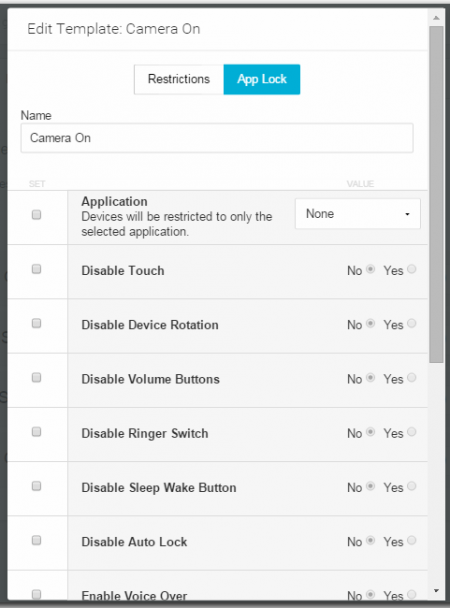Screen dimensions: 450x608
Task: Check the Disable Sleep Wake Button checkbox
Action: coord(36,486)
